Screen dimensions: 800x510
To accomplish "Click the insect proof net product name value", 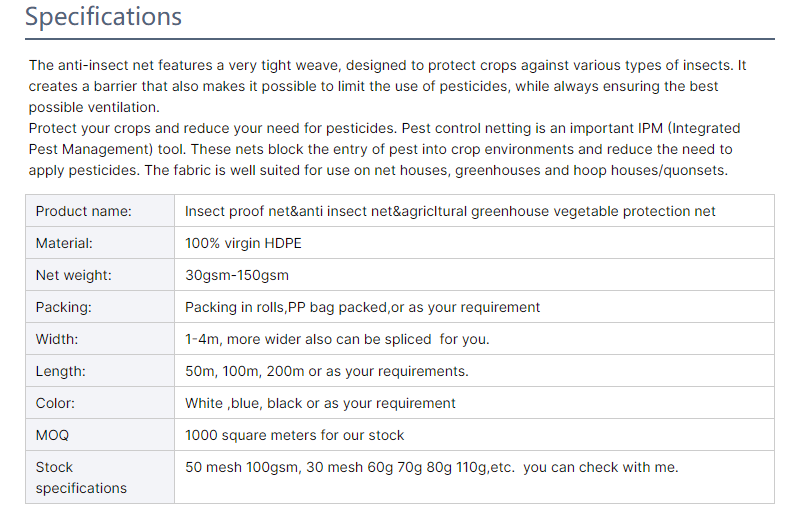I will (x=450, y=211).
